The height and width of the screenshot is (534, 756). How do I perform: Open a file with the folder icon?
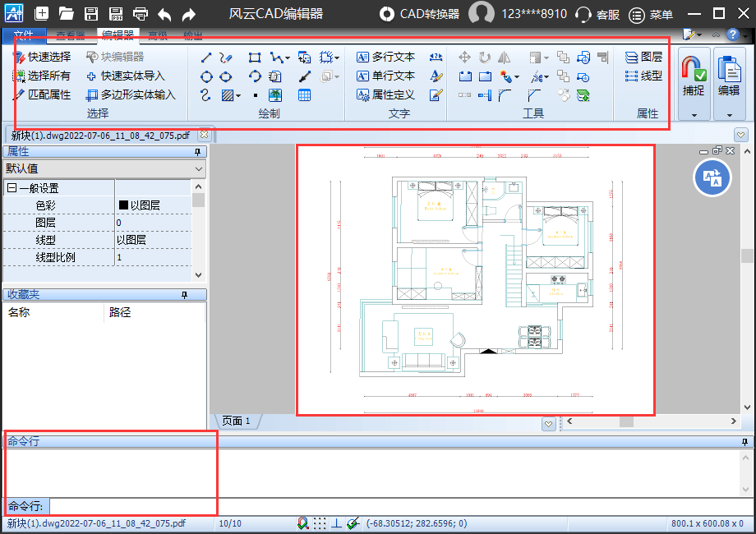tap(66, 13)
